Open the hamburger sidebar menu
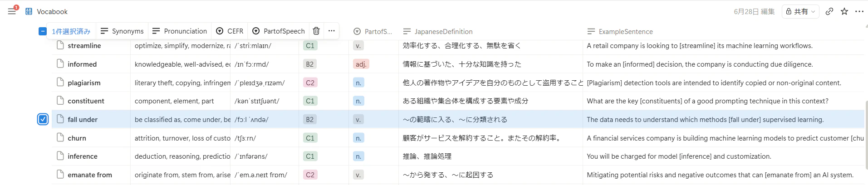Image resolution: width=868 pixels, height=185 pixels. coord(12,11)
